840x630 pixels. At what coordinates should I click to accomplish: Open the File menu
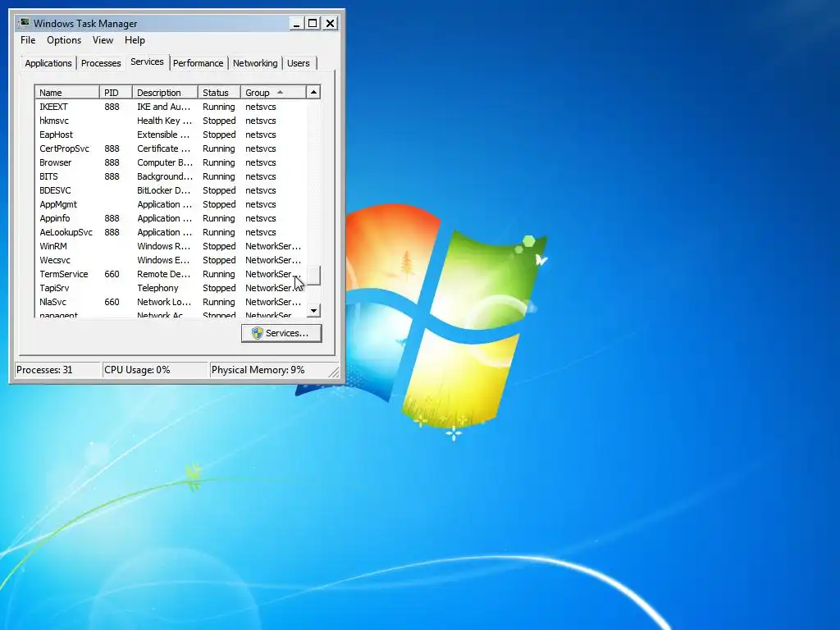coord(28,40)
